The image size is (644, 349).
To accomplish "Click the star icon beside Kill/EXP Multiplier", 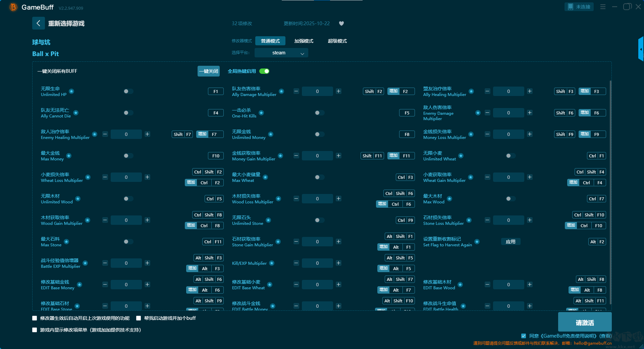I will click(x=272, y=263).
